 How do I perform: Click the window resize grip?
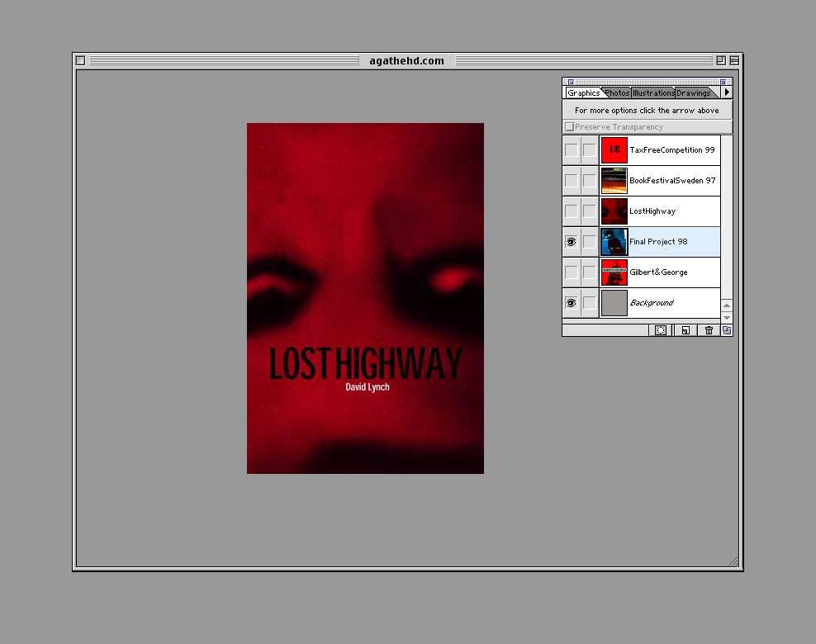[x=733, y=561]
